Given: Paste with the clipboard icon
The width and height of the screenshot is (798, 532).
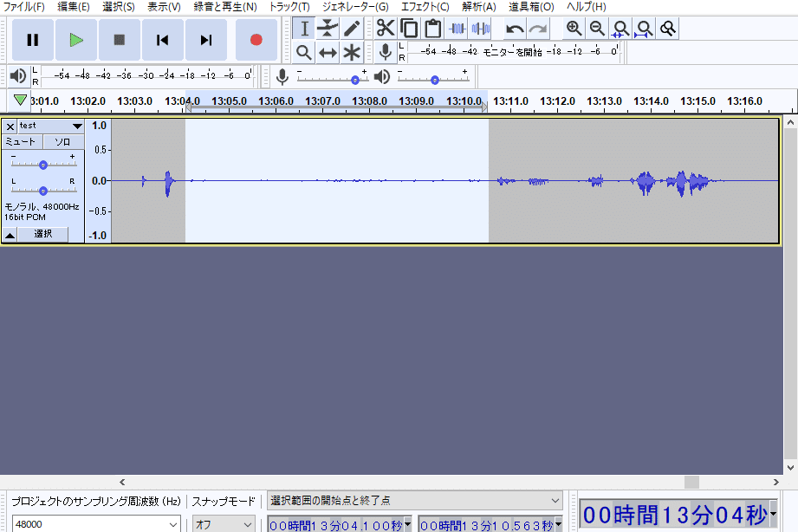Looking at the screenshot, I should tap(432, 29).
